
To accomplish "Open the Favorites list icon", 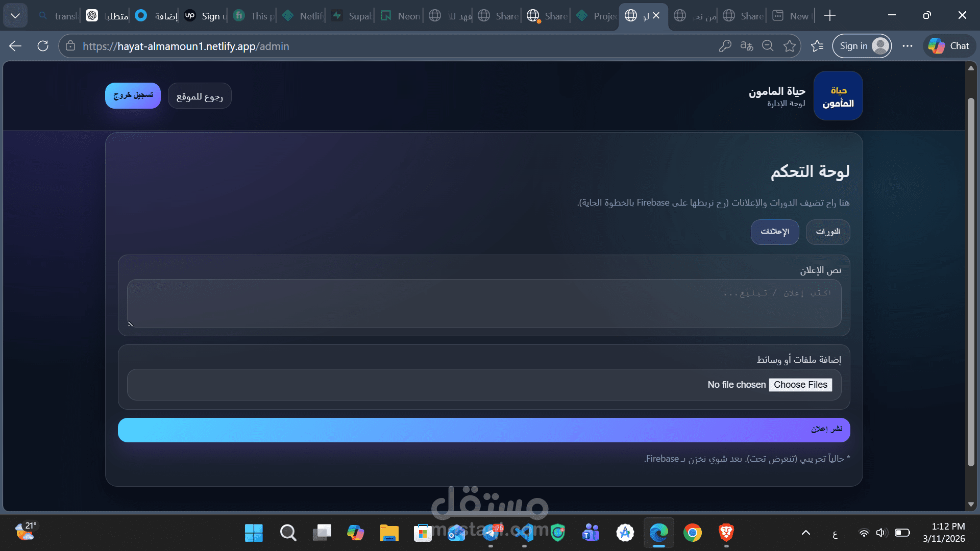I will click(817, 46).
